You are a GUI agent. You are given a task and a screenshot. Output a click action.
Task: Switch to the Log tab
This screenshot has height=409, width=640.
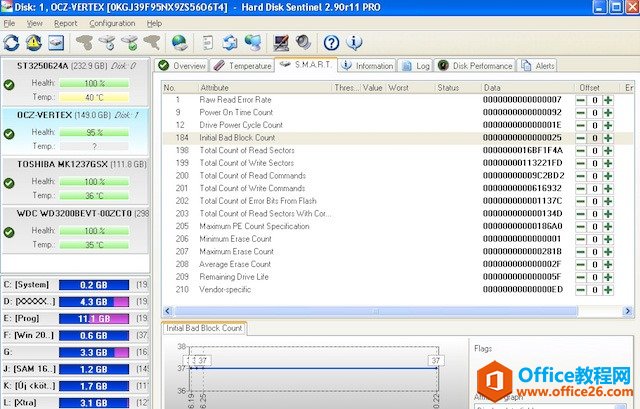click(x=415, y=66)
